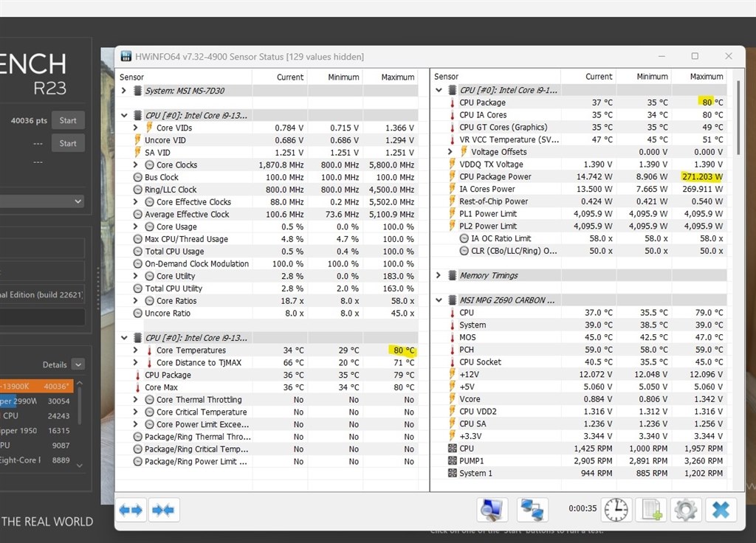
Task: Click the expand layout arrows button in HWiNFO
Action: (131, 510)
